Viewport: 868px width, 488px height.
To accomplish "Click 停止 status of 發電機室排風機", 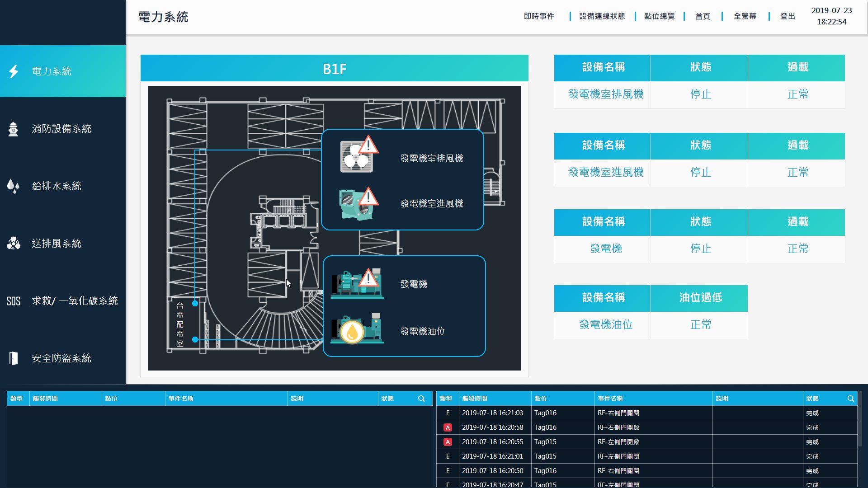I will click(700, 94).
